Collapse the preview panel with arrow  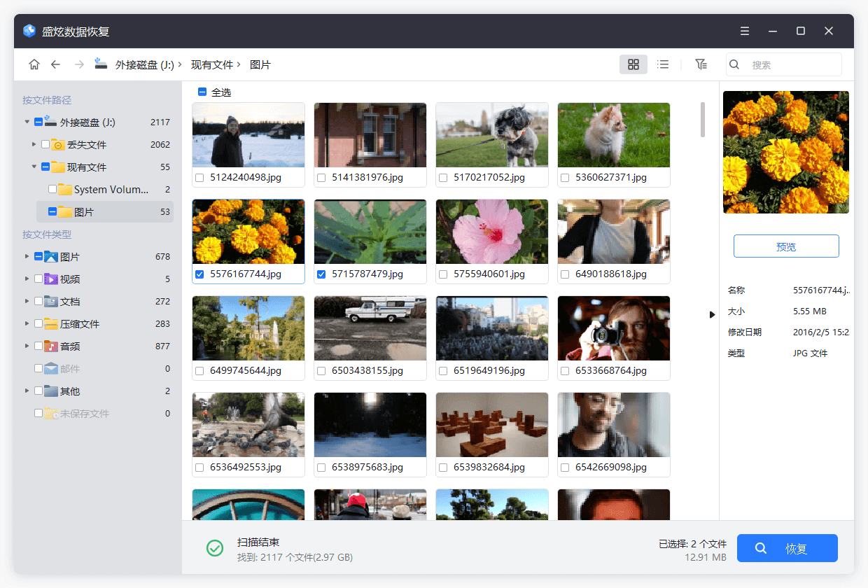[x=713, y=315]
